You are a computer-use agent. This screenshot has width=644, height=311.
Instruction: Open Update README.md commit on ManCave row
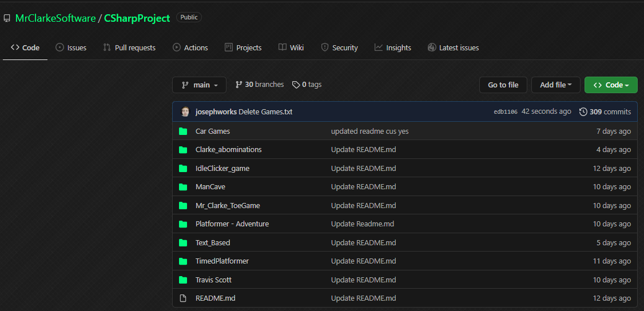(364, 187)
